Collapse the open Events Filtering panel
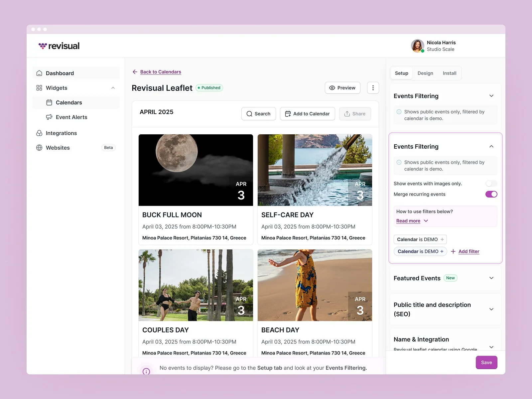Screen dimensions: 532x399 click(x=491, y=146)
